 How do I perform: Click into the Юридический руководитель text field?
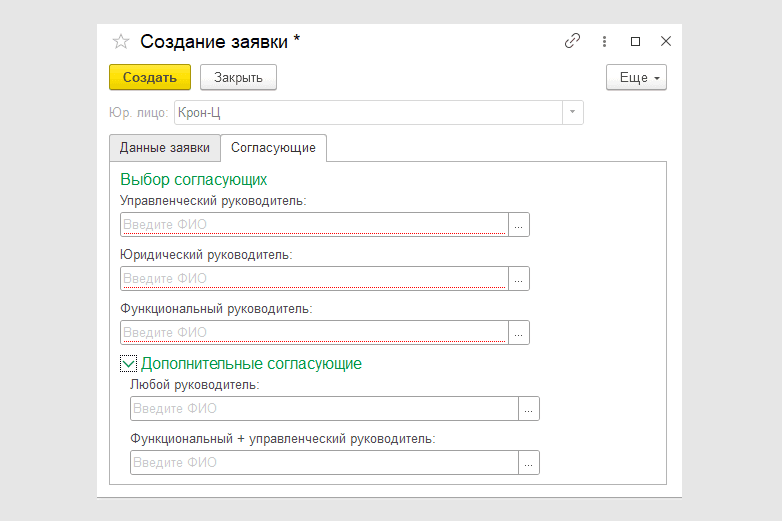point(314,279)
